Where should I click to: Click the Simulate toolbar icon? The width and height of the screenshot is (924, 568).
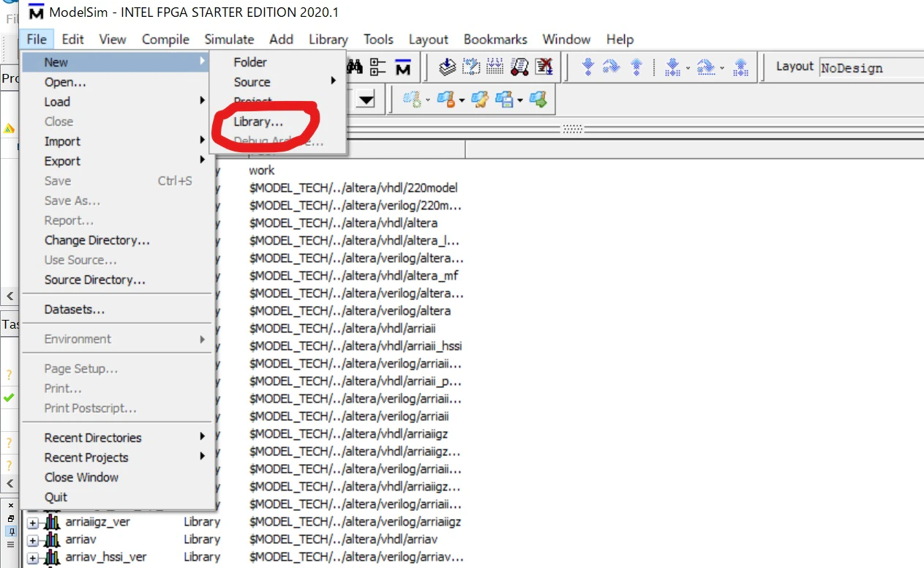point(519,67)
